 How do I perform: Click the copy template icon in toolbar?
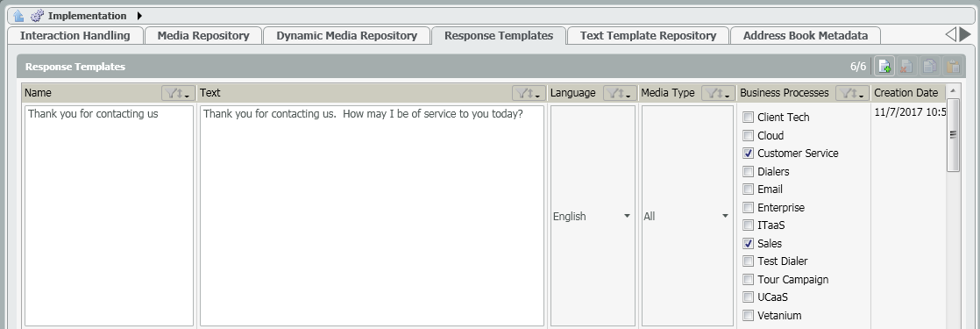click(930, 67)
